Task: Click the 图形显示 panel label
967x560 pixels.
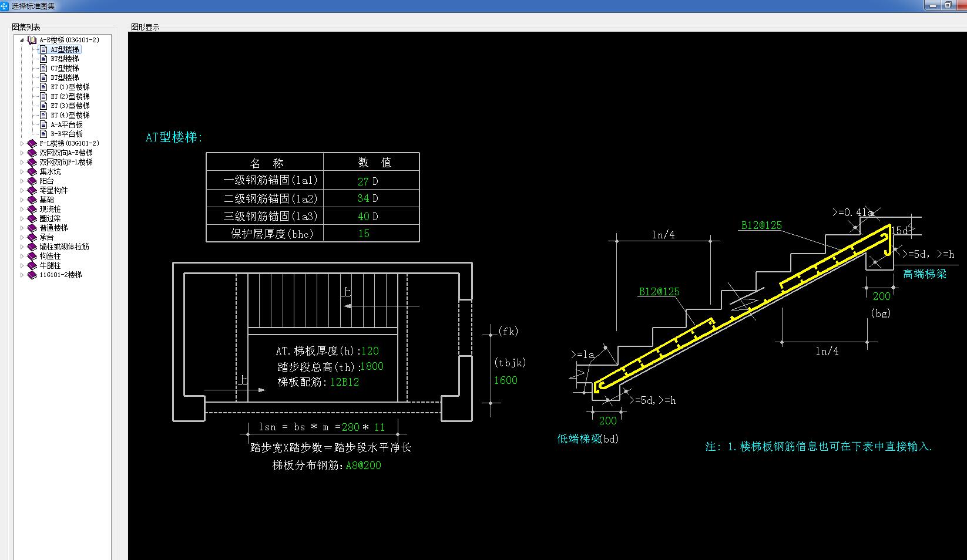Action: coord(145,27)
